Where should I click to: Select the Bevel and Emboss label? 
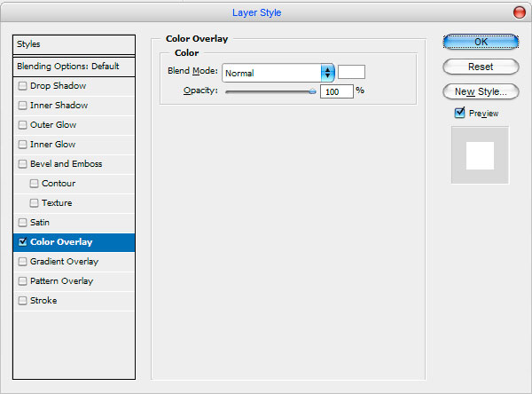click(66, 164)
